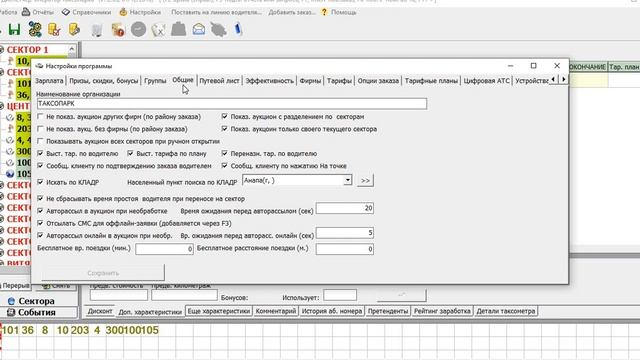Toggle 'Отсылать СМС для оффлайн-заявки' checkbox
Screen dimensions: 640x360
(40, 223)
